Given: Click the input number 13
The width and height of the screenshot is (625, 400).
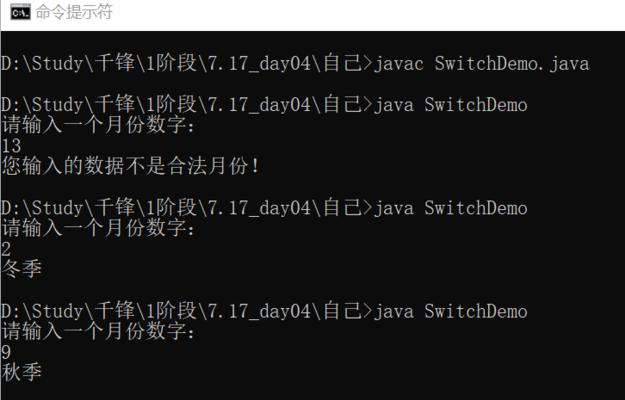Looking at the screenshot, I should click(x=11, y=146).
